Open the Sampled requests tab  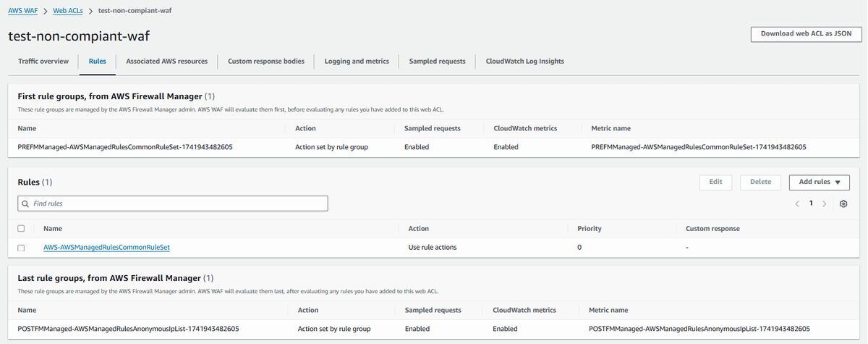coord(437,62)
